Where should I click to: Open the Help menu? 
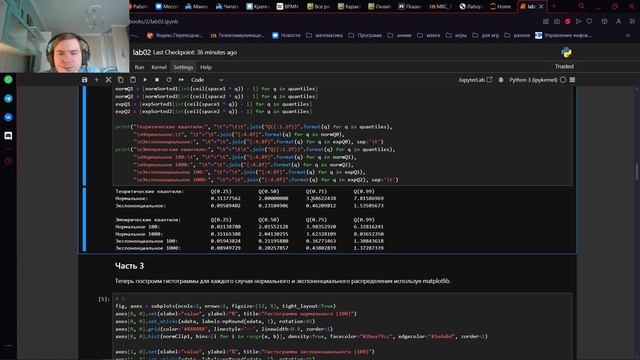click(x=206, y=67)
